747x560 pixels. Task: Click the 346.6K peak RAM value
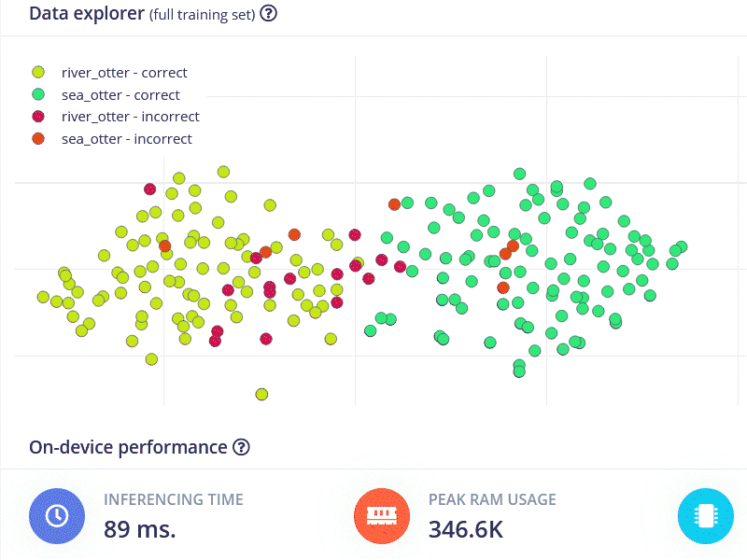point(465,529)
